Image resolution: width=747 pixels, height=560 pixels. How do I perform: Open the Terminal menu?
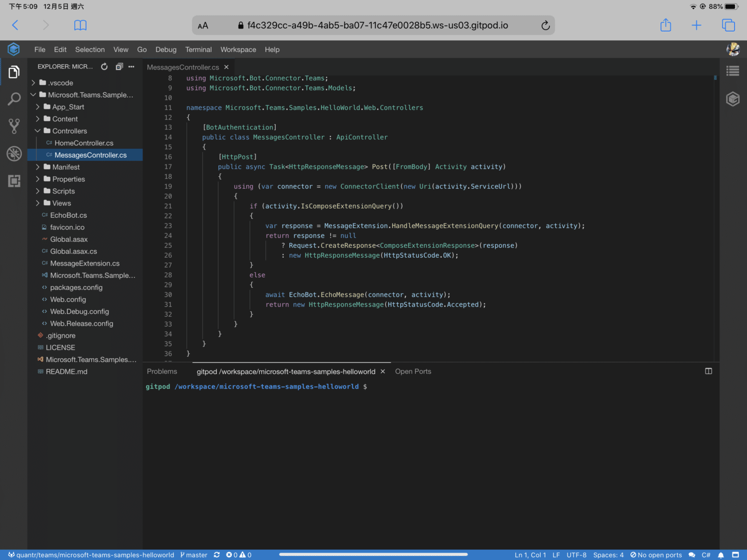198,49
